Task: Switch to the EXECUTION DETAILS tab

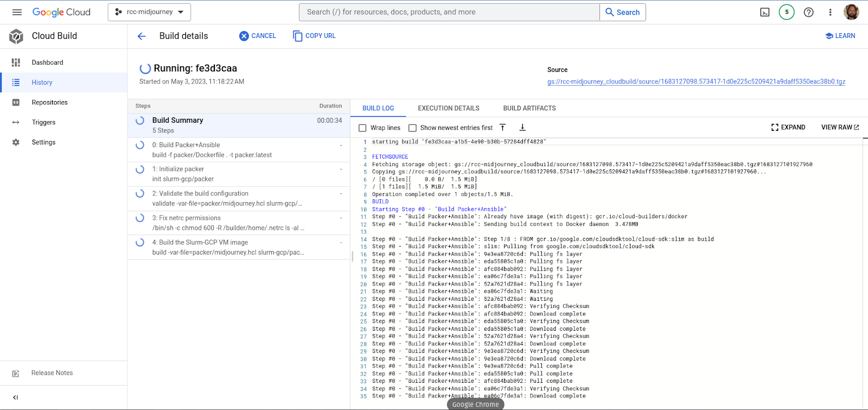Action: (449, 108)
